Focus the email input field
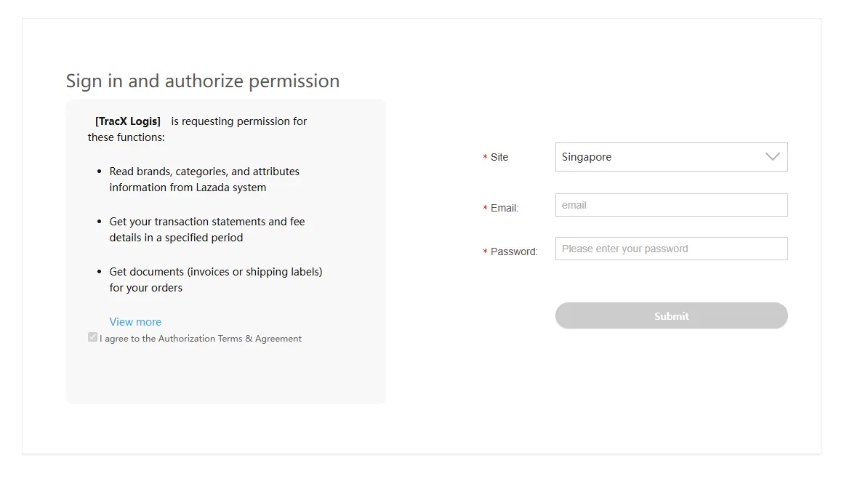The image size is (868, 487). point(671,205)
